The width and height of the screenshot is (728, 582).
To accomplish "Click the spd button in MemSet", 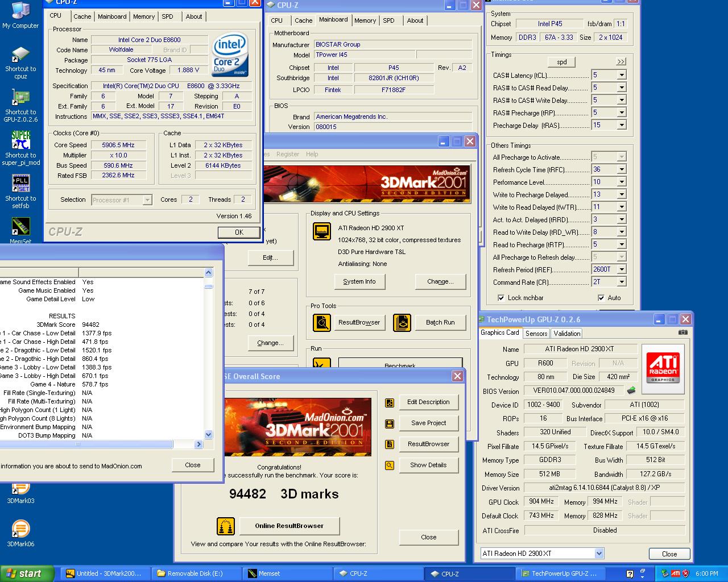I will point(562,62).
